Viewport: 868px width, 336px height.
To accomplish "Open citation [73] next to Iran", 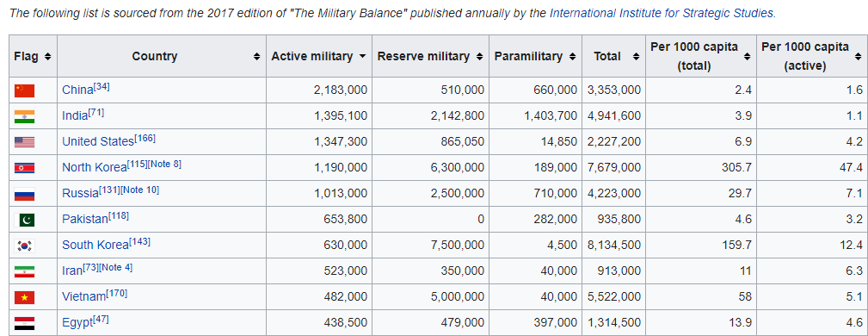I will click(91, 268).
